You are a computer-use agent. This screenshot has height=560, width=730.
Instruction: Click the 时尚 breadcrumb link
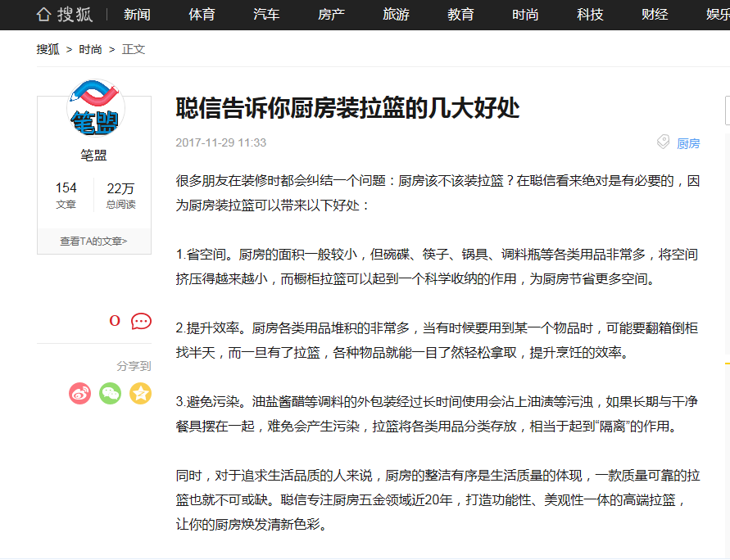coord(90,49)
